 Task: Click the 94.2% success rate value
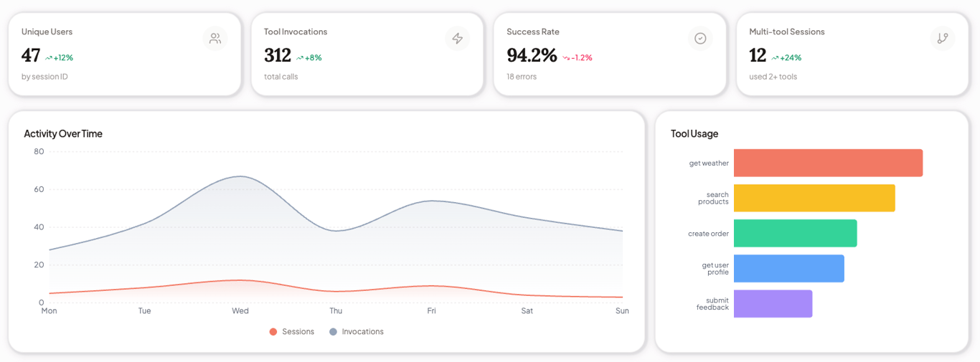point(532,55)
